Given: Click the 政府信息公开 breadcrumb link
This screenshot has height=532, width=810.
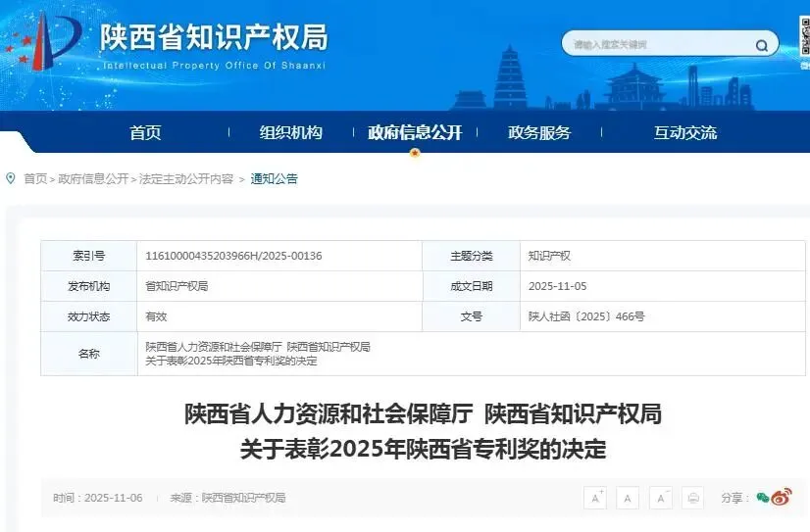Looking at the screenshot, I should pyautogui.click(x=93, y=179).
